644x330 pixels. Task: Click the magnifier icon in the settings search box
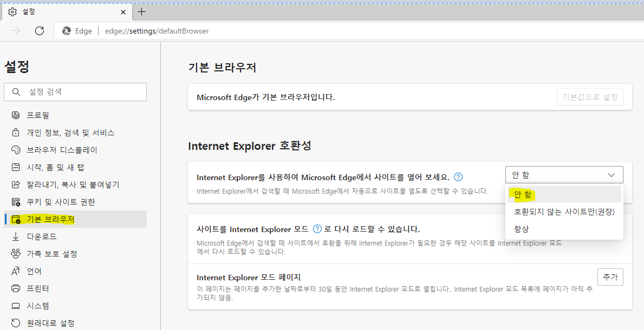16,92
